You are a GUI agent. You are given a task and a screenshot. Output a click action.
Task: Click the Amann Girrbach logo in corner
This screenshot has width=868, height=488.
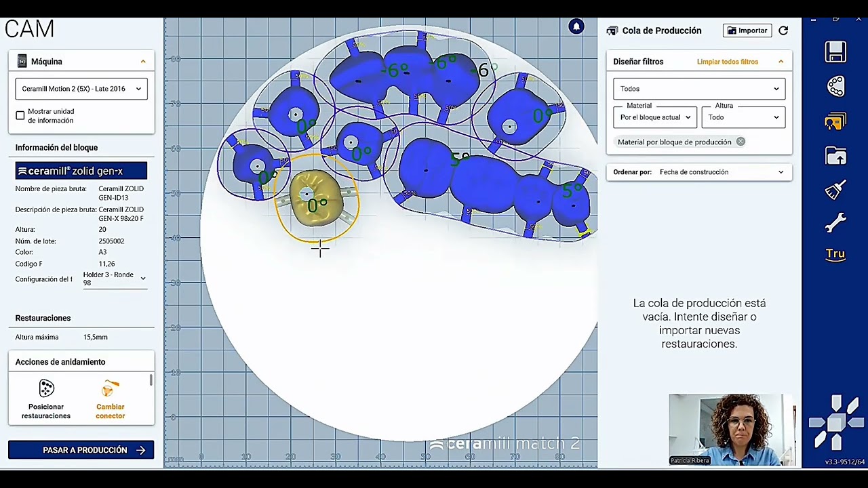click(x=835, y=422)
